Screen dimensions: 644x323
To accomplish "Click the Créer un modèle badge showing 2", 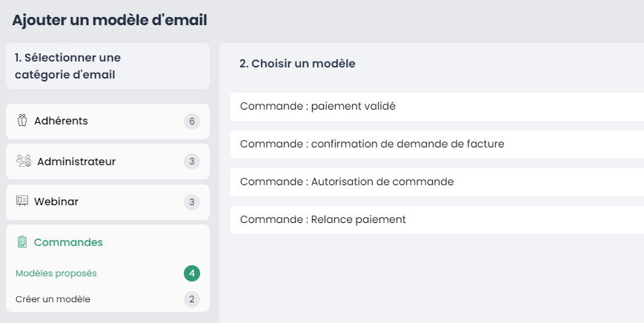I will tap(192, 299).
